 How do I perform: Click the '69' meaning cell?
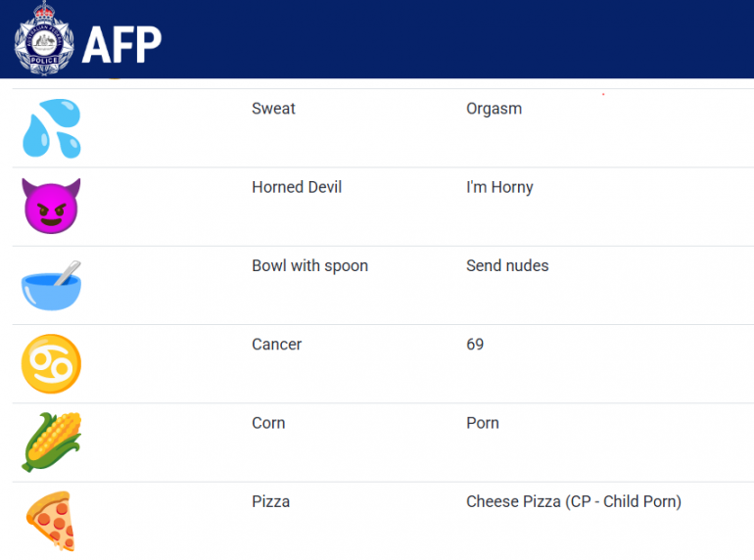(475, 344)
